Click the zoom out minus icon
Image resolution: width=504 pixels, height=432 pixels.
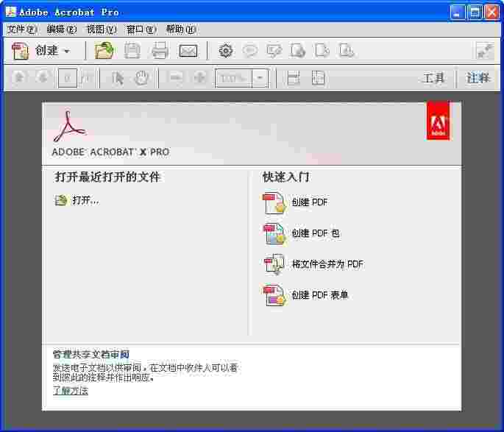point(176,77)
